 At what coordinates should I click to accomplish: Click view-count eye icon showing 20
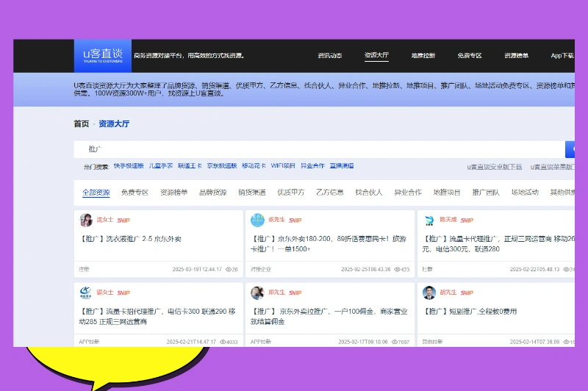click(x=229, y=269)
